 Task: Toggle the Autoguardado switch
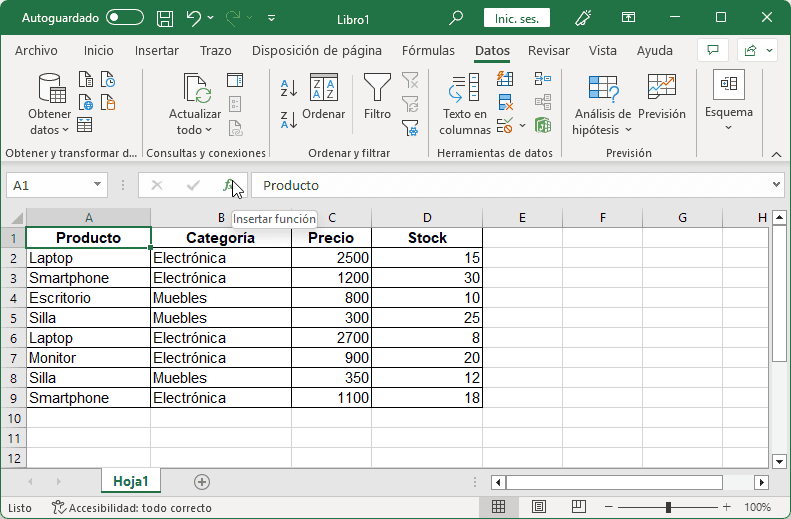coord(125,18)
